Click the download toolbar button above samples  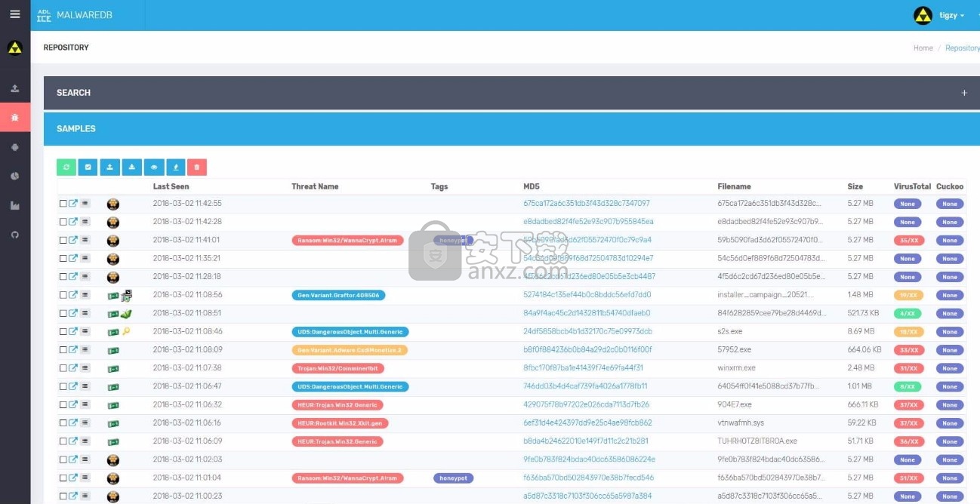pos(132,167)
